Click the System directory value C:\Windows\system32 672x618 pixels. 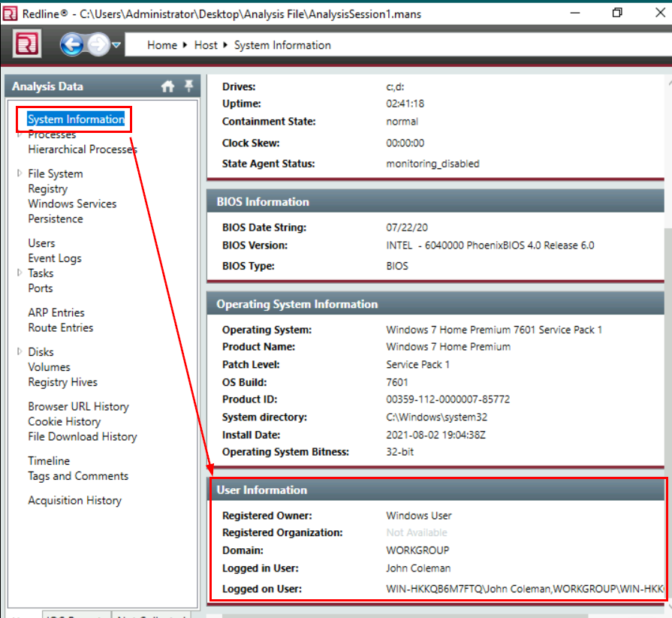pyautogui.click(x=437, y=417)
